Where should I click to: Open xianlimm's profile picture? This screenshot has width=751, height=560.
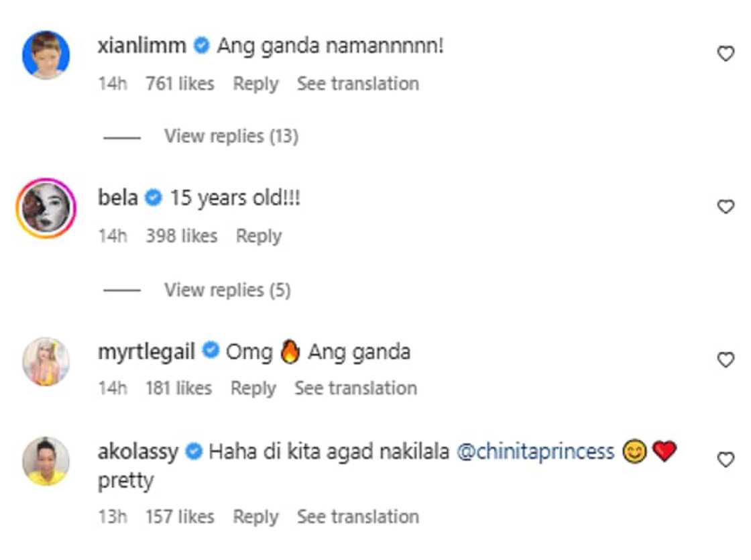[46, 54]
